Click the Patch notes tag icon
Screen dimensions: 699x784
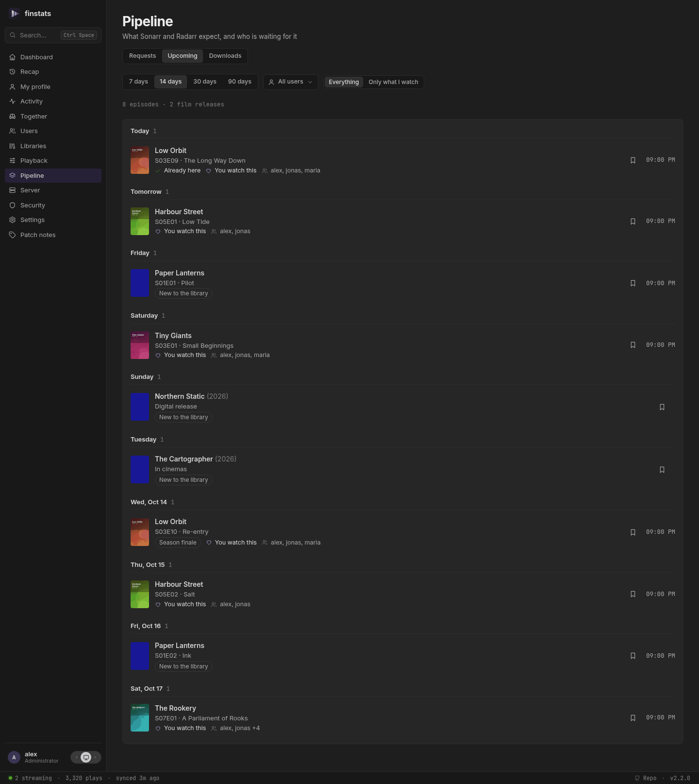click(x=13, y=235)
